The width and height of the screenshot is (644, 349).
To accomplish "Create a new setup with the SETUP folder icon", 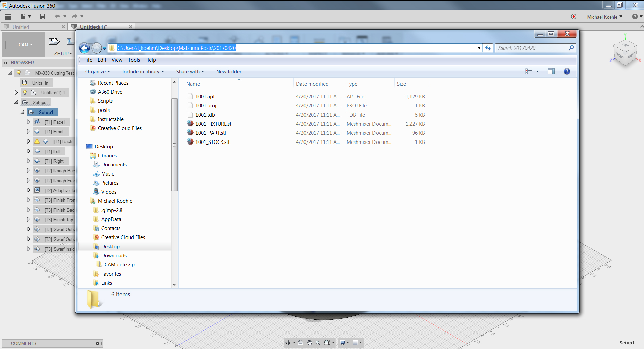I will coord(54,41).
